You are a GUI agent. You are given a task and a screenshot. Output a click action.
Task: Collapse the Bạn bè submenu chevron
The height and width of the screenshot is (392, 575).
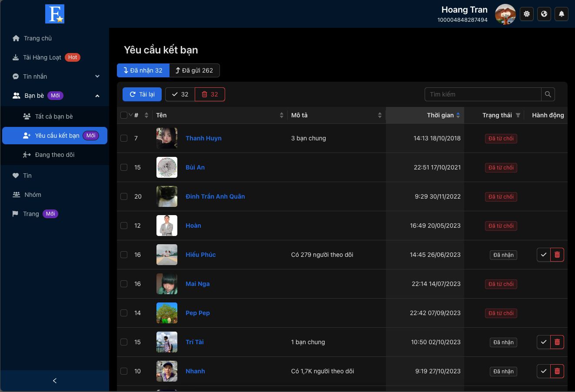click(x=97, y=96)
